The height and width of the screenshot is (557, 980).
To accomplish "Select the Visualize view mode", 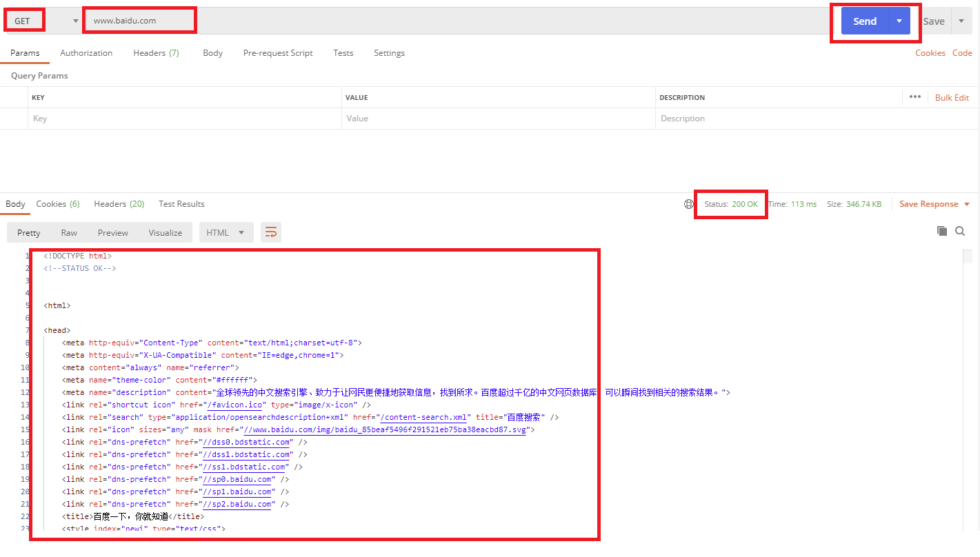I will [166, 233].
